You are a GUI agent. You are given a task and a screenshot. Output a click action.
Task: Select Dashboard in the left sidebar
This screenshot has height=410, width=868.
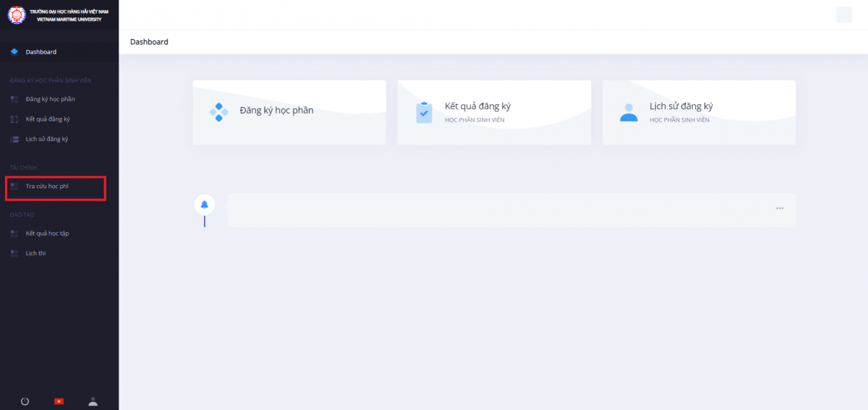click(41, 52)
